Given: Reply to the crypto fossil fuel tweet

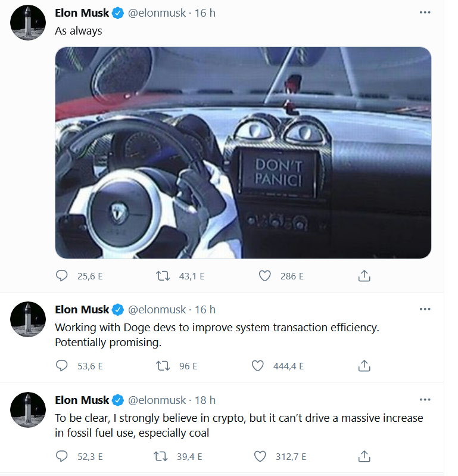Looking at the screenshot, I should (62, 456).
